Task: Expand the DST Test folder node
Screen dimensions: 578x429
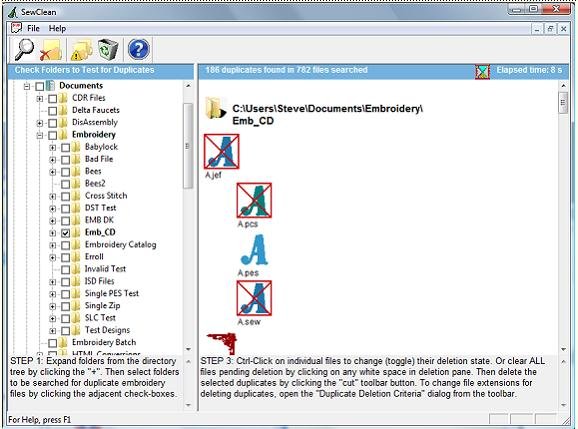Action: (x=53, y=209)
